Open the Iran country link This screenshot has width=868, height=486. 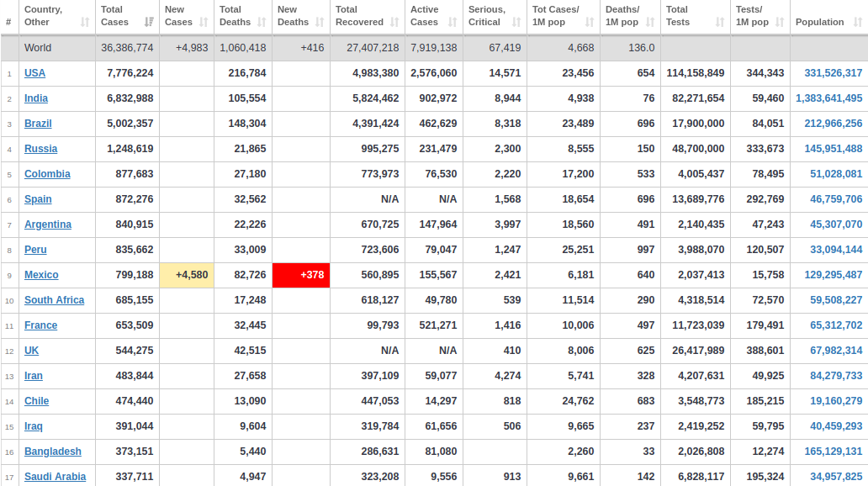[x=33, y=376]
